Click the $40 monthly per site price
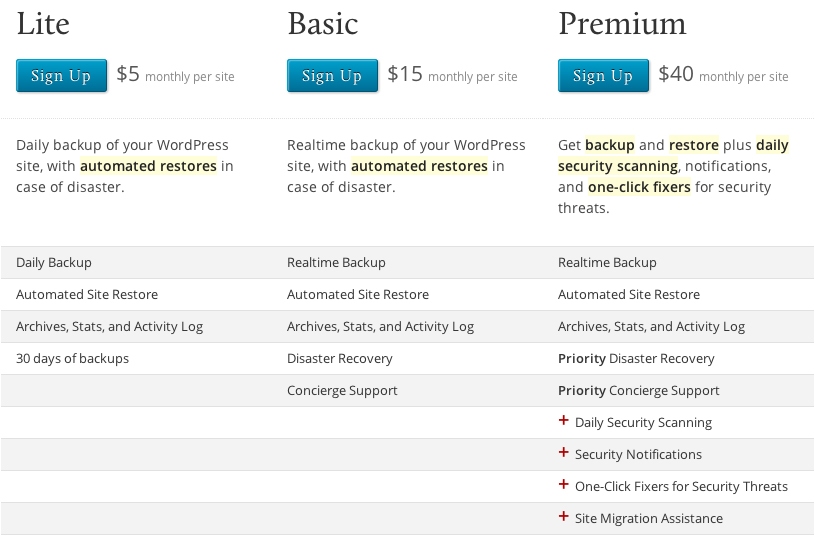The width and height of the screenshot is (815, 536). click(723, 74)
